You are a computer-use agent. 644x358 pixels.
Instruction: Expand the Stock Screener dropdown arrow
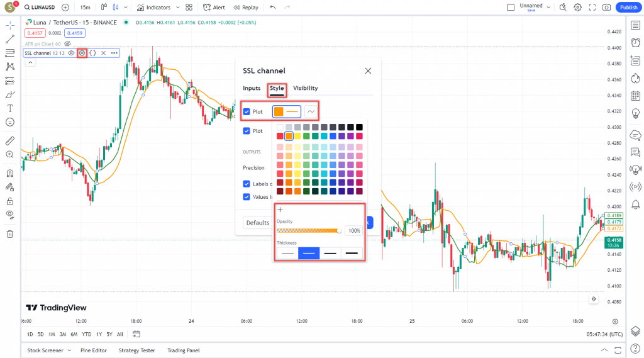point(69,350)
